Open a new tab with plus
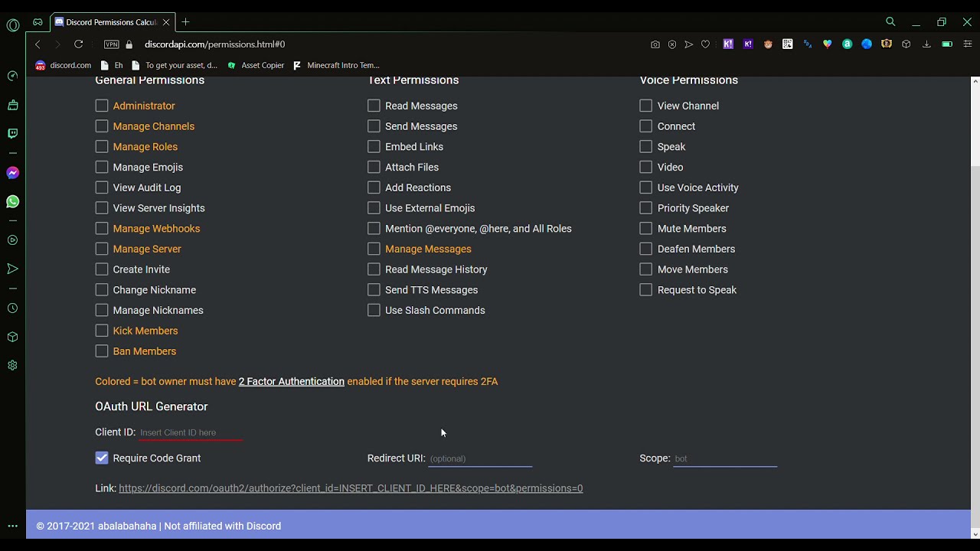The height and width of the screenshot is (551, 980). 185,22
